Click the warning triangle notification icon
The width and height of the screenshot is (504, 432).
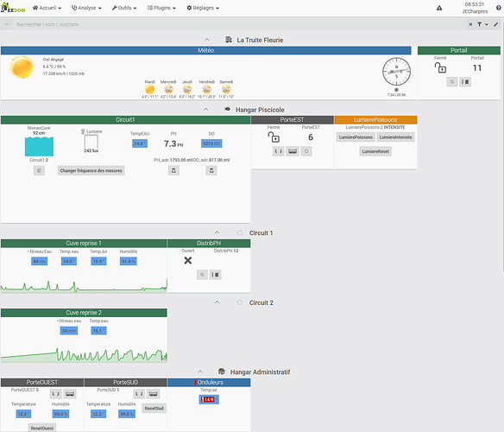(439, 8)
